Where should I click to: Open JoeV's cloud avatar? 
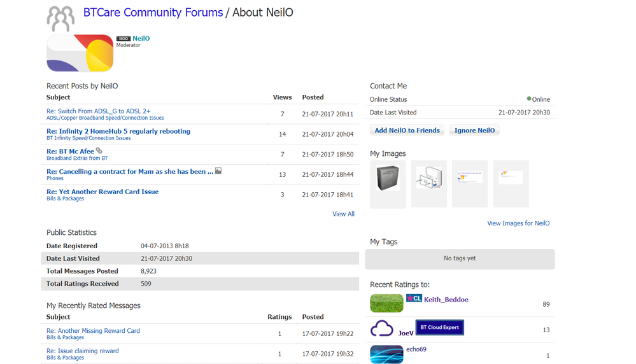tap(382, 328)
